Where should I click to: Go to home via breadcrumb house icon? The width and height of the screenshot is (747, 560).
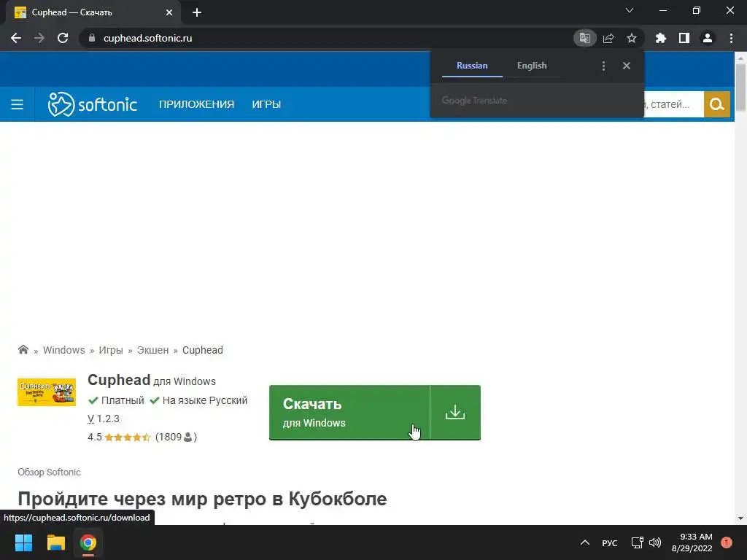point(23,349)
